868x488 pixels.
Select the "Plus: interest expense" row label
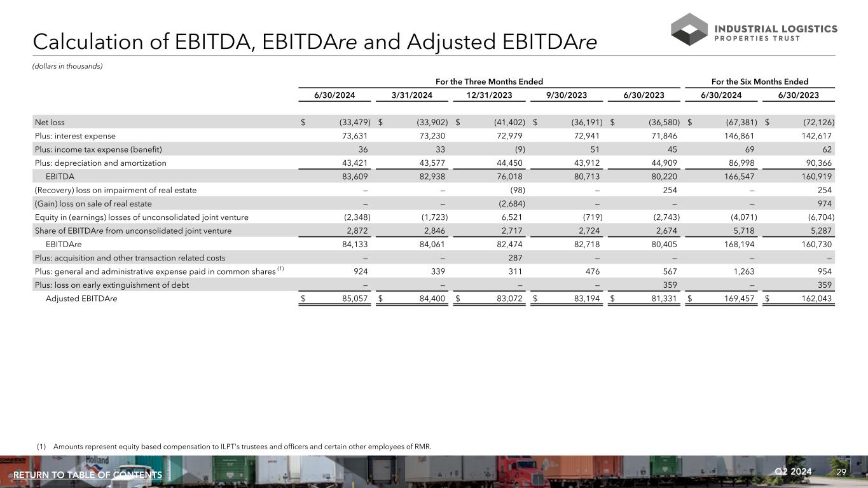75,136
